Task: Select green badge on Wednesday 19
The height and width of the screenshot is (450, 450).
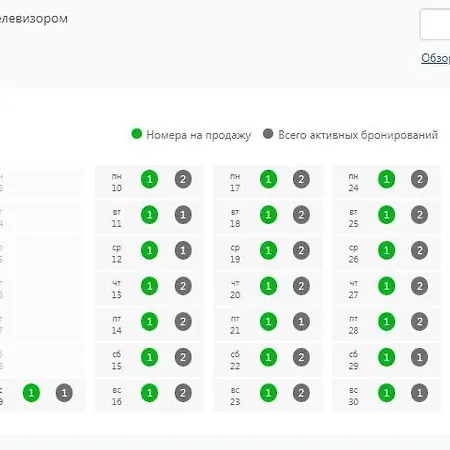Action: click(x=268, y=250)
